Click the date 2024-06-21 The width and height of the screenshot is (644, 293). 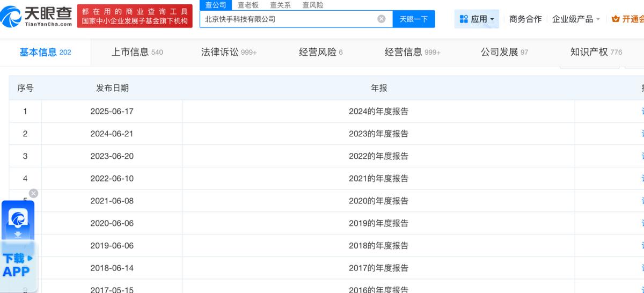[x=112, y=134]
